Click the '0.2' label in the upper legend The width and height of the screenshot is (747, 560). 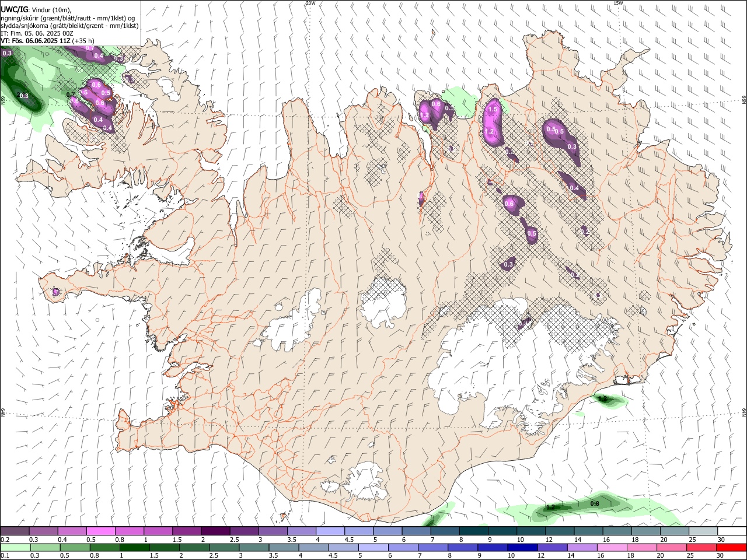(x=5, y=540)
